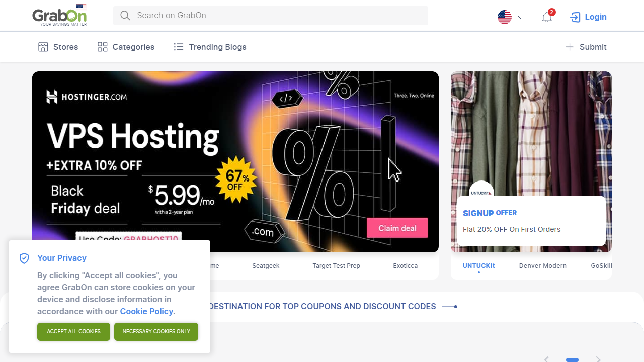Click the privacy shield icon

tap(24, 258)
